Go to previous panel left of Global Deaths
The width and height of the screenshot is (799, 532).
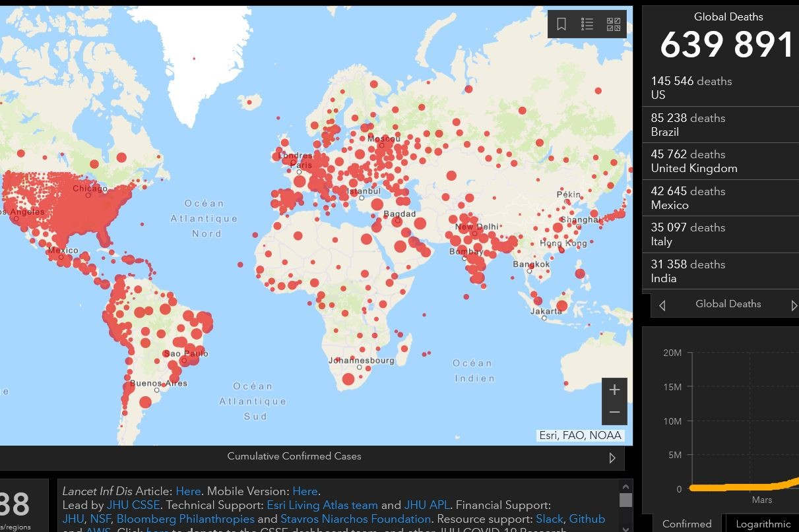click(x=662, y=305)
